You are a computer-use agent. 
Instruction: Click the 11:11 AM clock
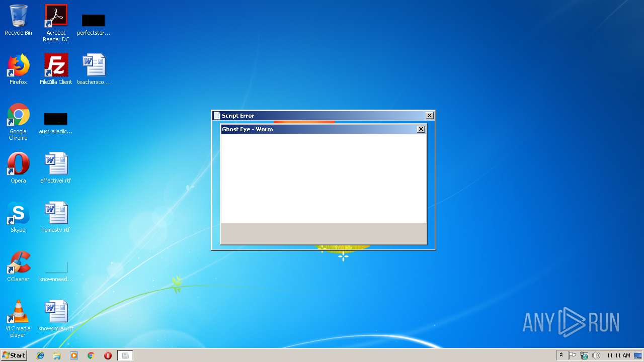[618, 355]
